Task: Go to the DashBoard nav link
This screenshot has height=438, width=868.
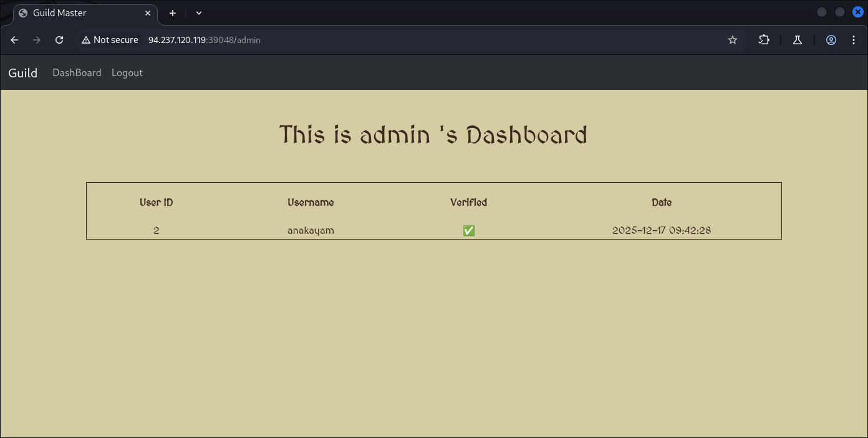Action: (x=77, y=73)
